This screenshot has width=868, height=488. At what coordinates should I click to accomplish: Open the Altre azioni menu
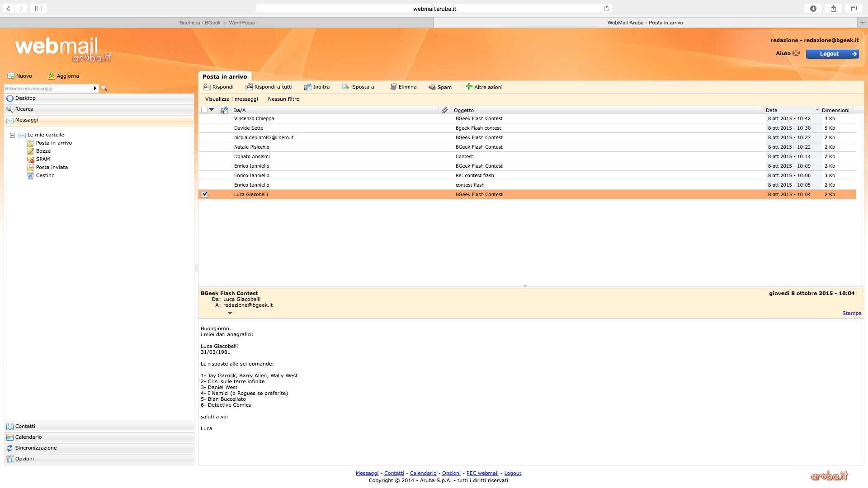pyautogui.click(x=484, y=87)
